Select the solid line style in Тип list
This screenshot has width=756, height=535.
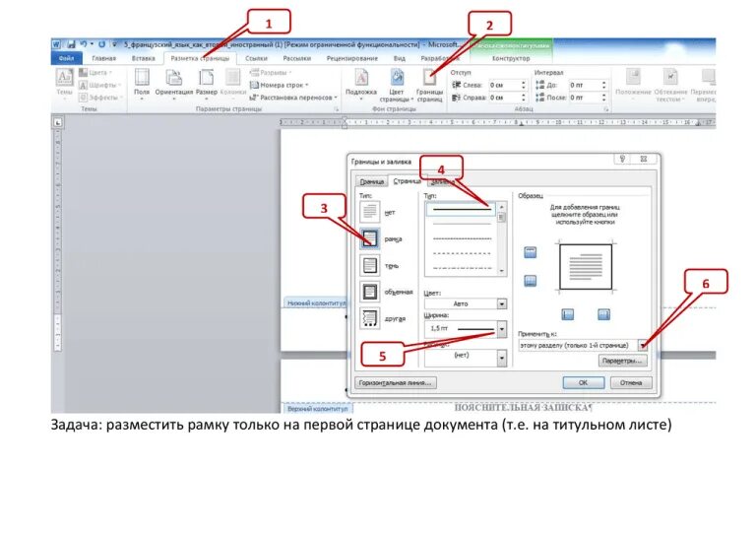[x=462, y=209]
